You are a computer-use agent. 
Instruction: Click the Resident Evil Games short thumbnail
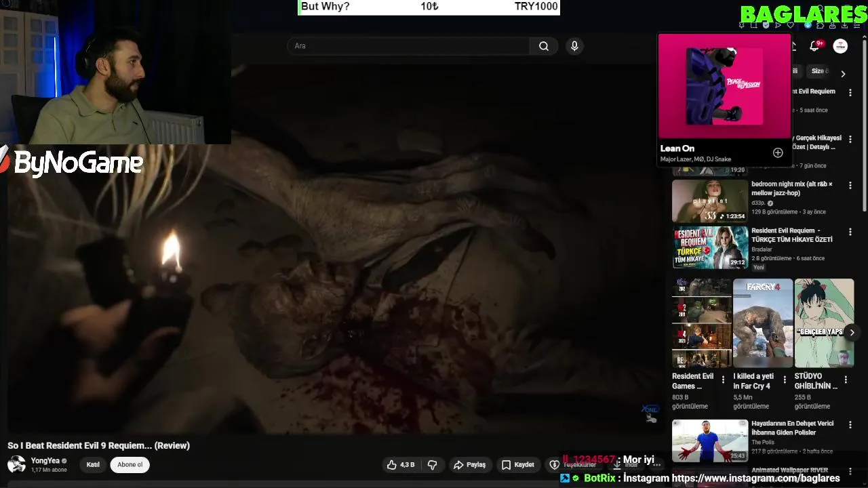click(x=702, y=323)
